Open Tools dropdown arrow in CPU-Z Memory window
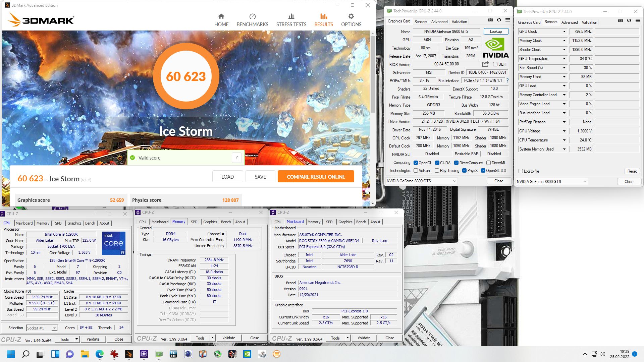The width and height of the screenshot is (644, 362). pos(212,338)
